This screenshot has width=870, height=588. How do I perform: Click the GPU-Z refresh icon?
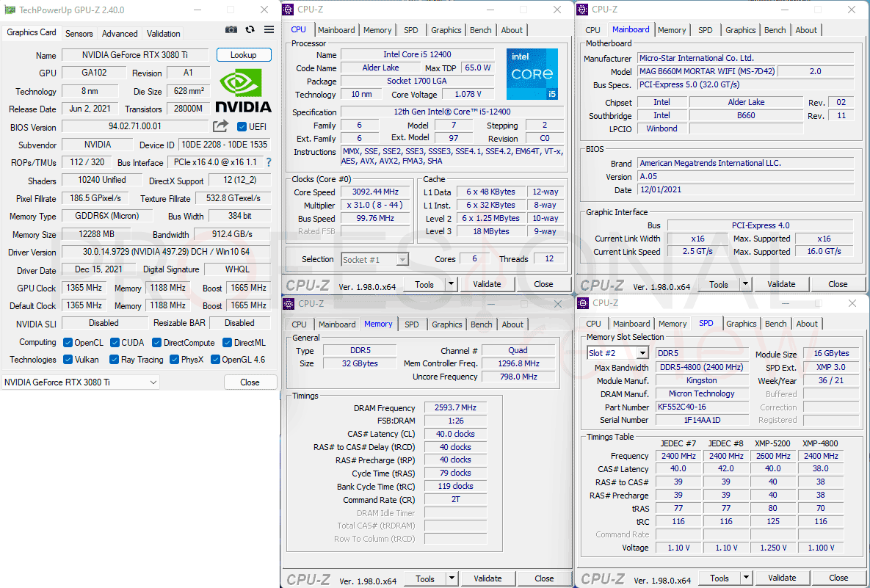pos(250,30)
